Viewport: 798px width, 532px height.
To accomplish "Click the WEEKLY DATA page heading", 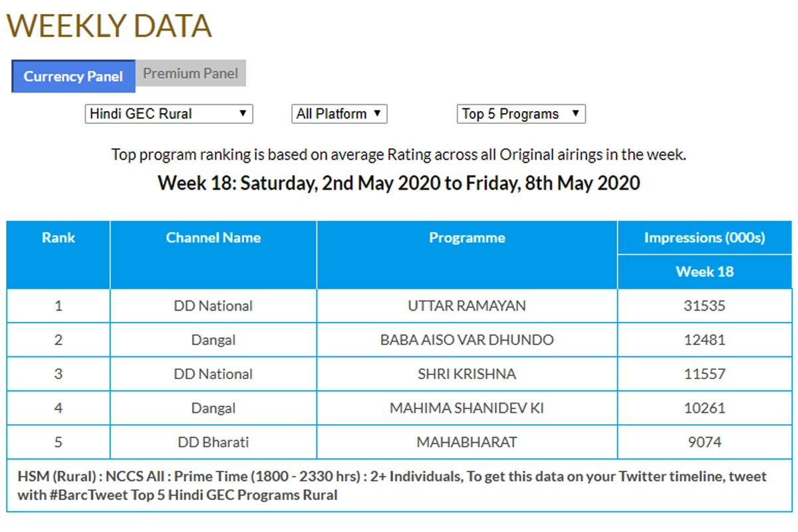I will (x=109, y=27).
